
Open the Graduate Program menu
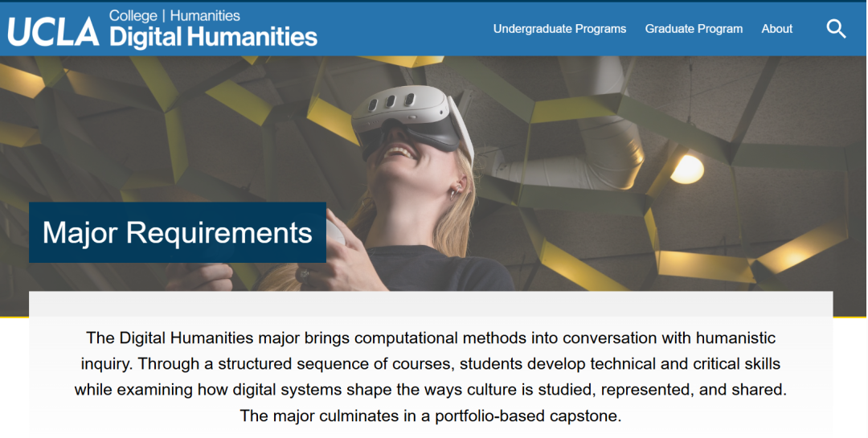pyautogui.click(x=694, y=29)
